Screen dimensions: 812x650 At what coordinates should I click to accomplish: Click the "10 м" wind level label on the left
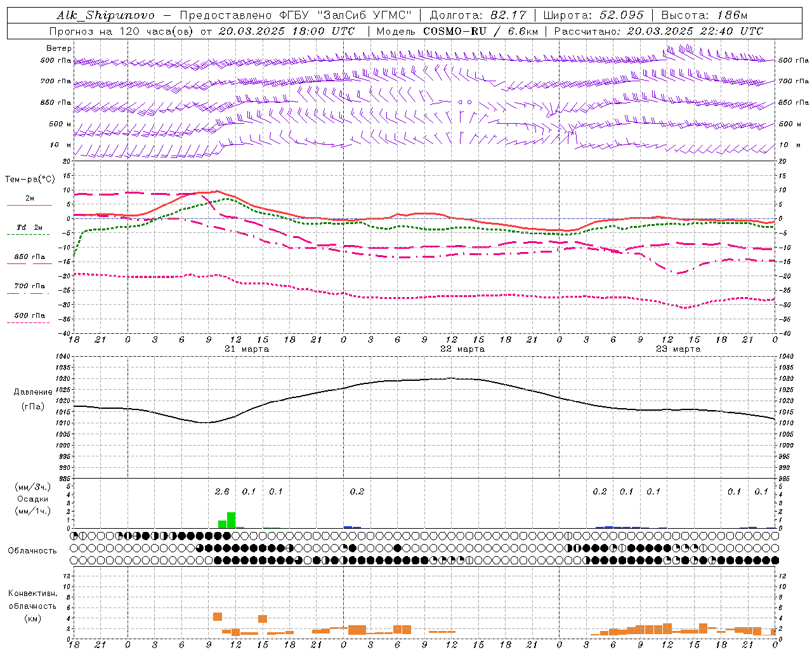click(61, 145)
